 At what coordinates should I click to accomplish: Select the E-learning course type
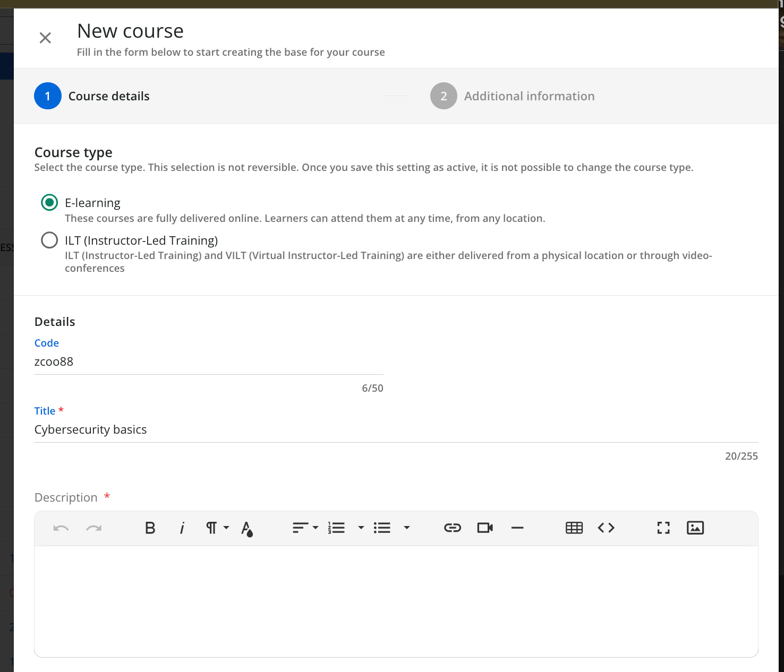click(x=49, y=203)
